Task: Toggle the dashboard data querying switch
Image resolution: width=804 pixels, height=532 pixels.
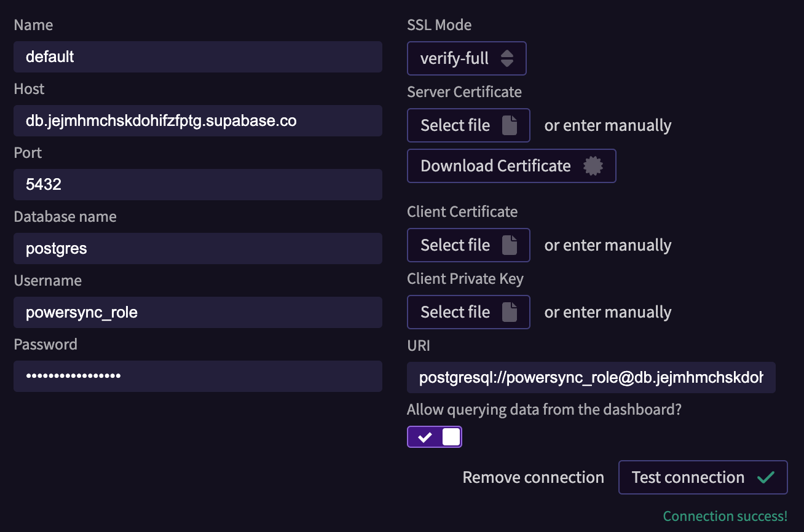Action: point(434,437)
